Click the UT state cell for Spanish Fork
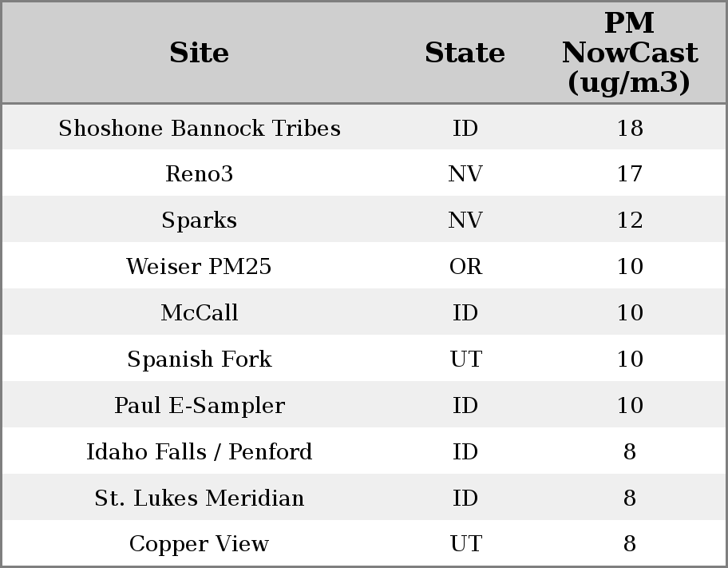This screenshot has width=728, height=568. 465,359
